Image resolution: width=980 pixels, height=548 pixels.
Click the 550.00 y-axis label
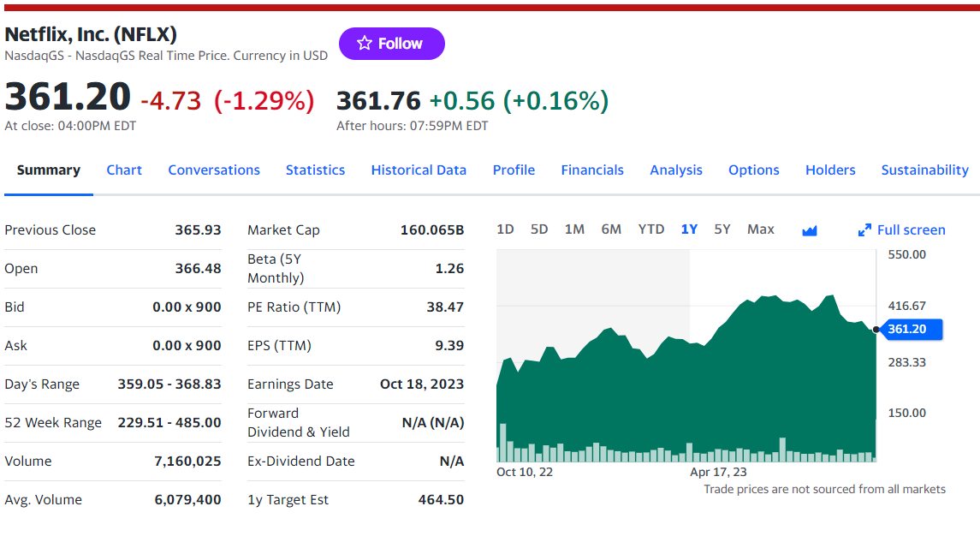pos(907,254)
